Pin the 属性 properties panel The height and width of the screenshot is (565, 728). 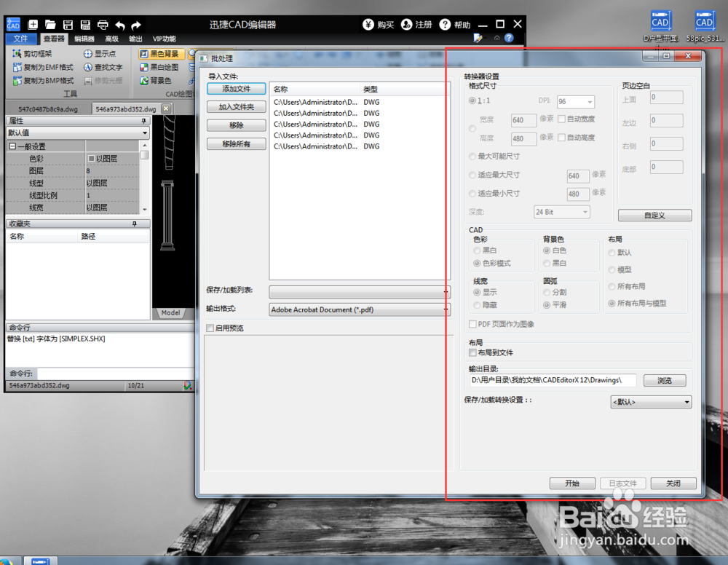143,121
